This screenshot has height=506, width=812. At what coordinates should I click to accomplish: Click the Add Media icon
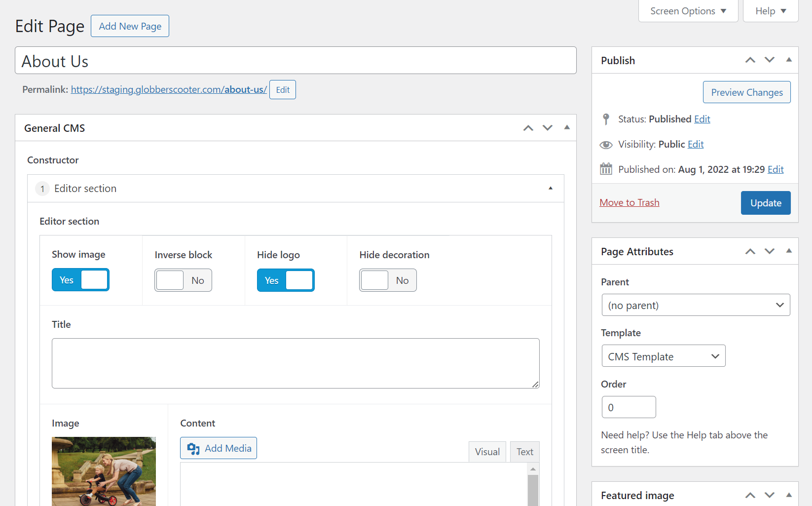[x=193, y=448]
